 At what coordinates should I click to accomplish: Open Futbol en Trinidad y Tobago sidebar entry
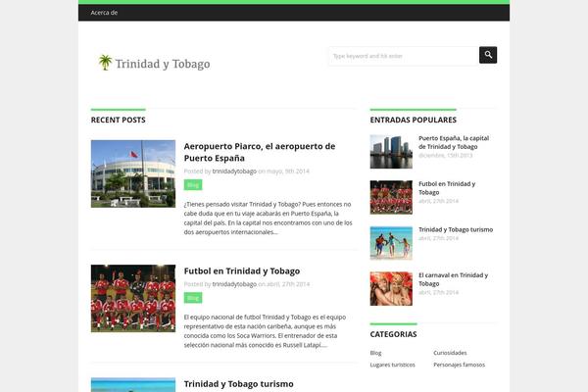click(x=447, y=188)
